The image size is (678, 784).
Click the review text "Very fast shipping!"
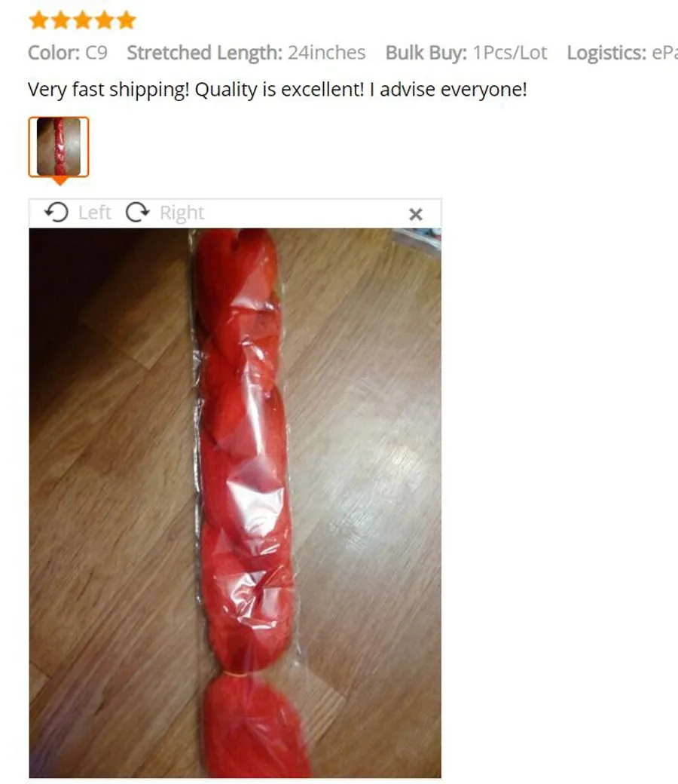coord(108,90)
